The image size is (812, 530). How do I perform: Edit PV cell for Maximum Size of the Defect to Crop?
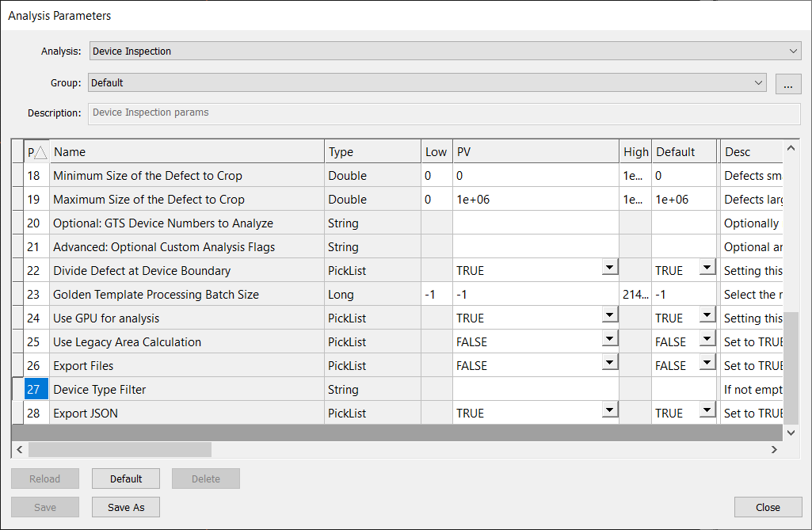click(x=535, y=200)
